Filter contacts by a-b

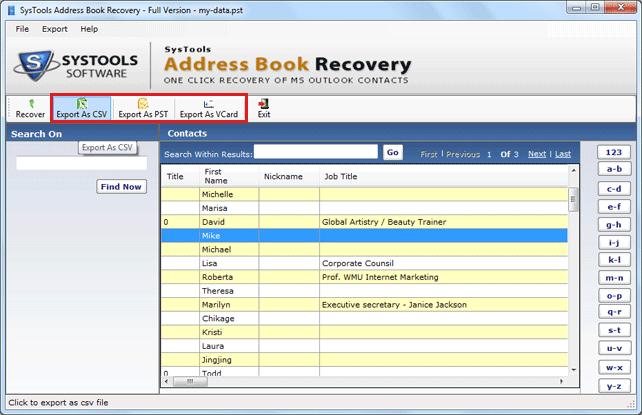pyautogui.click(x=614, y=169)
